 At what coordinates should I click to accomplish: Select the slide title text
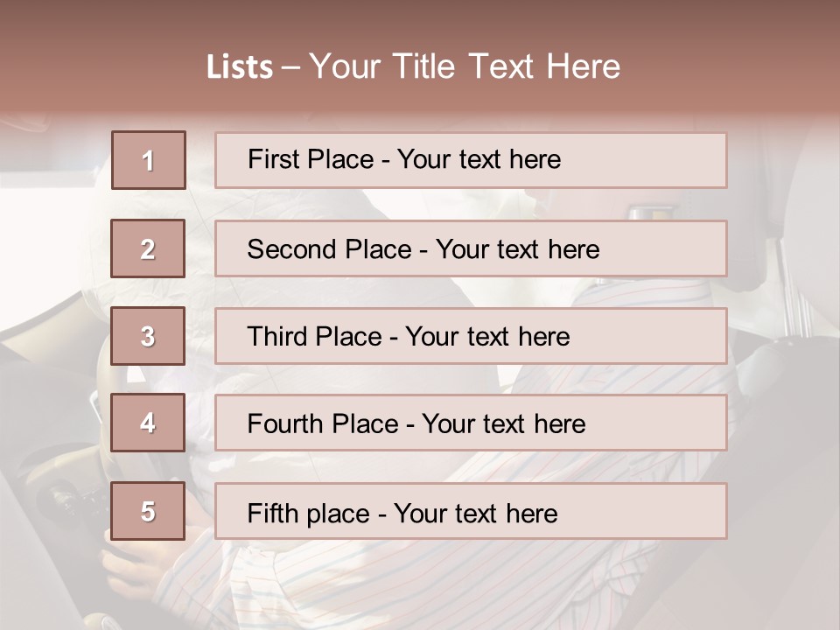coord(413,66)
